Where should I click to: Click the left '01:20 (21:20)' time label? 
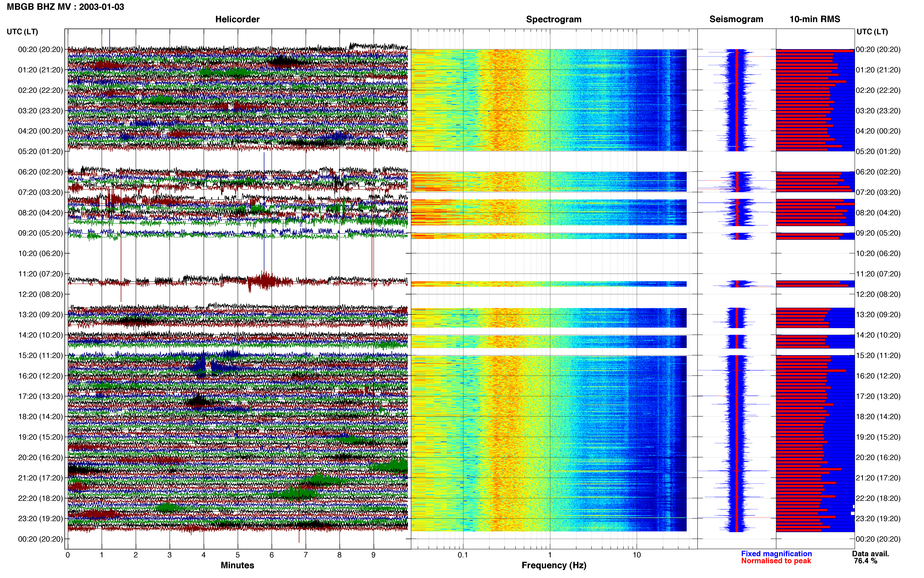[40, 70]
